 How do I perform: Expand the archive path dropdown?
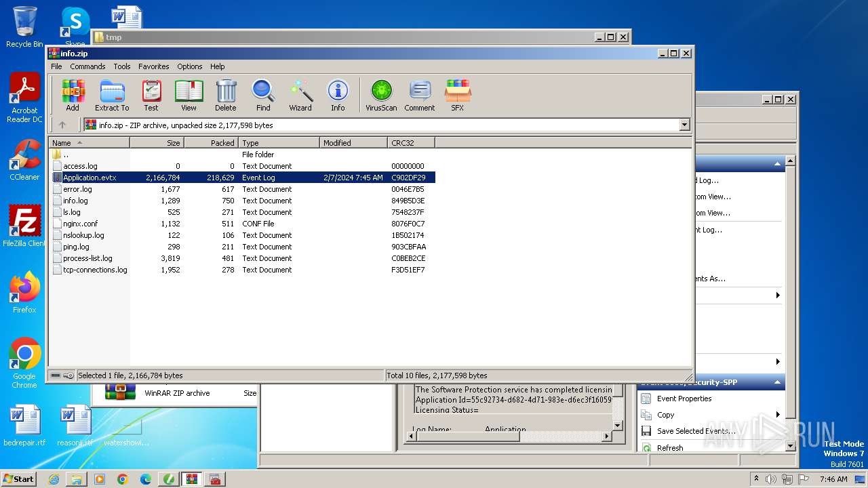[x=684, y=125]
